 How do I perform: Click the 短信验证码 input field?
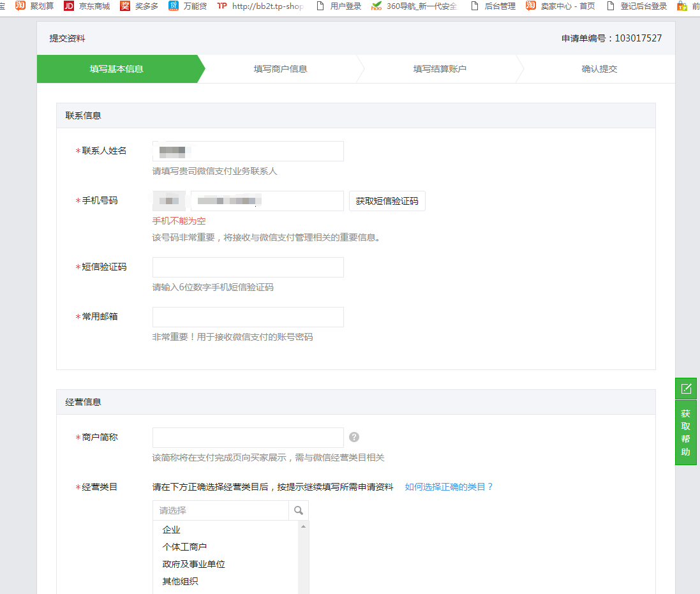point(248,267)
